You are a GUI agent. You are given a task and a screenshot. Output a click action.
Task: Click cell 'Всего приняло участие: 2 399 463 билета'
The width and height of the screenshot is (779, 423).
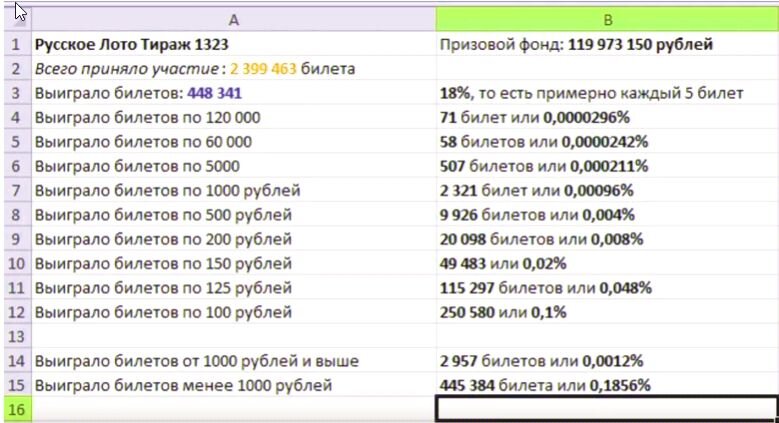point(234,69)
